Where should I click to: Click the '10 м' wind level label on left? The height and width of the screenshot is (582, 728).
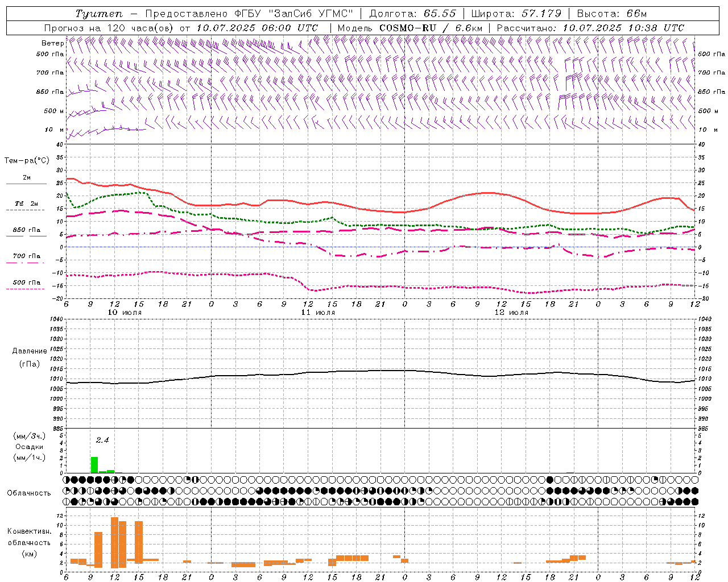tap(54, 130)
